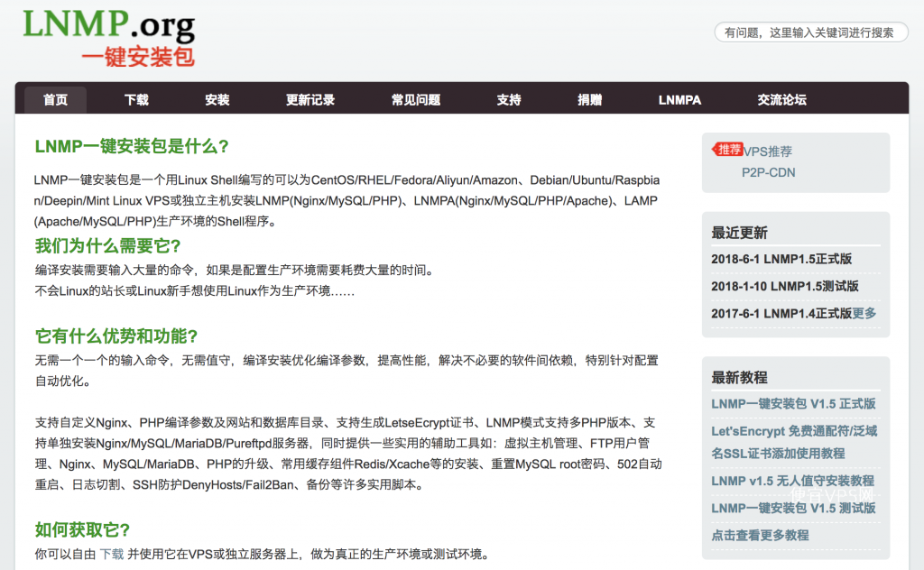Focus the keyword search input field
Viewport: 924px width, 570px height.
(x=811, y=32)
